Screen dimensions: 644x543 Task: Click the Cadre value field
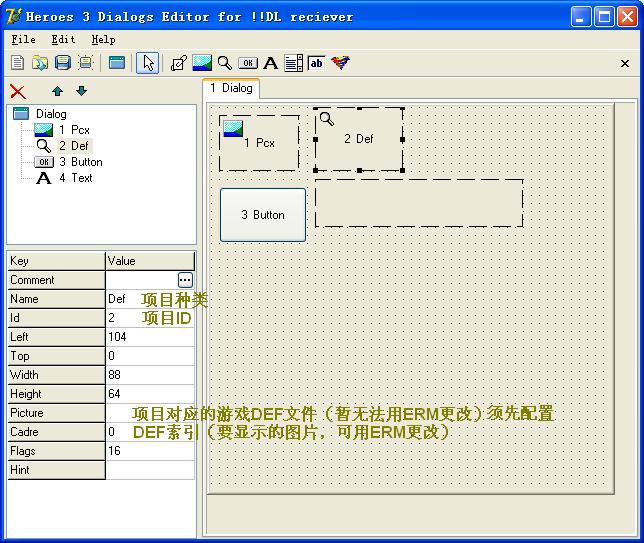(150, 432)
